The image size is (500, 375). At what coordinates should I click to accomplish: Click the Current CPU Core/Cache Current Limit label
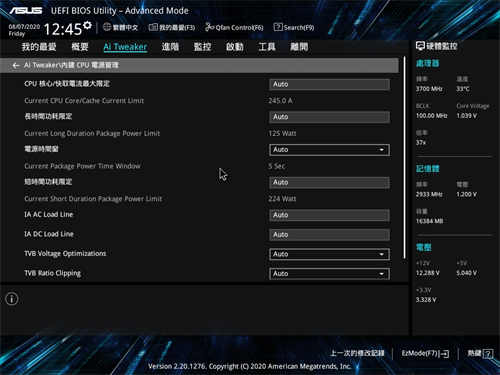click(x=84, y=101)
